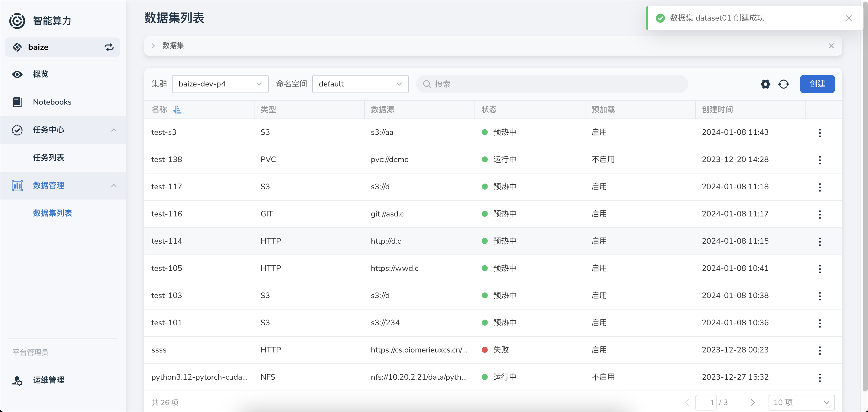Open actions menu for test-117
Screen dimensions: 868x412
coord(819,187)
